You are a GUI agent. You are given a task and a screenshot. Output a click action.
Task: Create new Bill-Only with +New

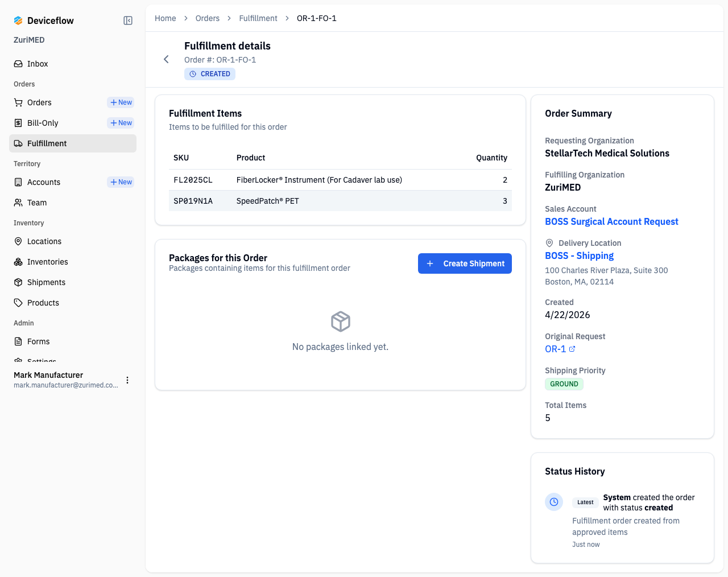pyautogui.click(x=121, y=123)
